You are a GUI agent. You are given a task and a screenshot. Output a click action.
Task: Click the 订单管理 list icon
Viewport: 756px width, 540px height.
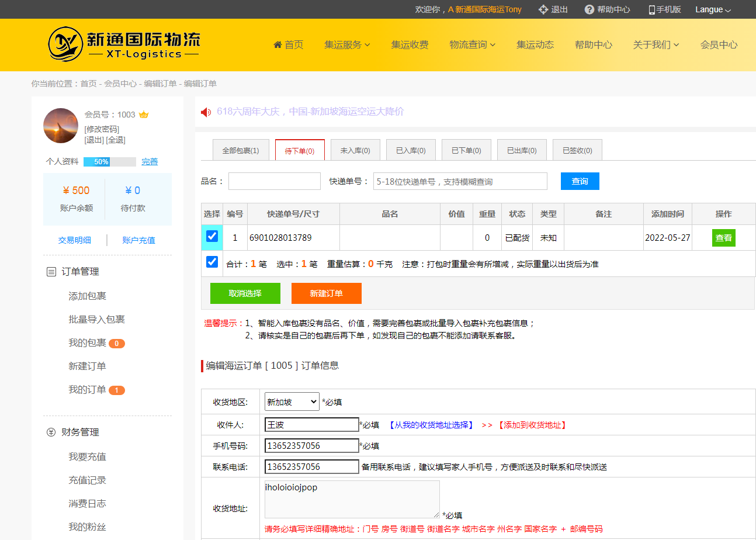[51, 272]
